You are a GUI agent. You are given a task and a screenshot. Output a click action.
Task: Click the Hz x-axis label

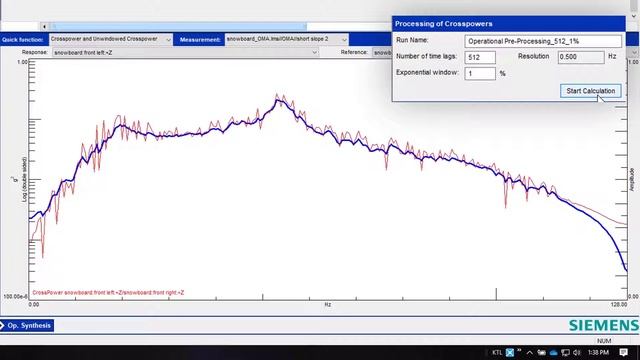[x=328, y=304]
